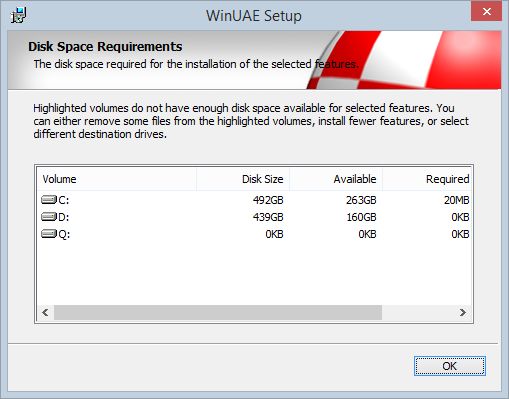509x399 pixels.
Task: Click the 0KB required value for Q:
Action: (x=460, y=234)
